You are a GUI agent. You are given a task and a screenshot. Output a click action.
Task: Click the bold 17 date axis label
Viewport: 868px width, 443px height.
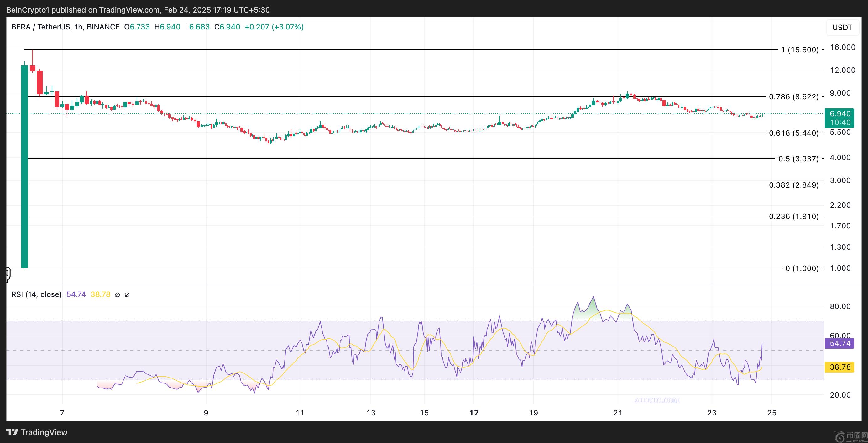pyautogui.click(x=474, y=413)
